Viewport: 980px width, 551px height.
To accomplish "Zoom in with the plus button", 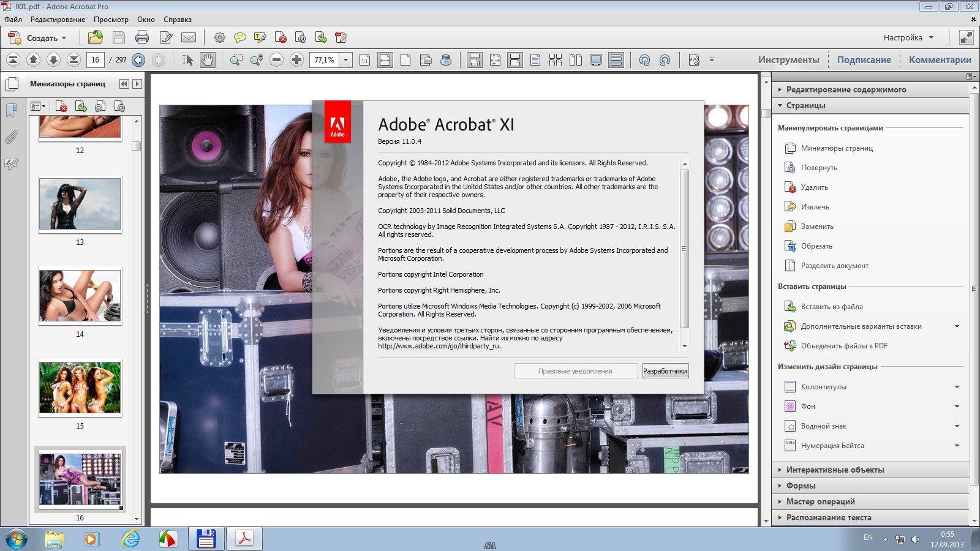I will pyautogui.click(x=296, y=59).
